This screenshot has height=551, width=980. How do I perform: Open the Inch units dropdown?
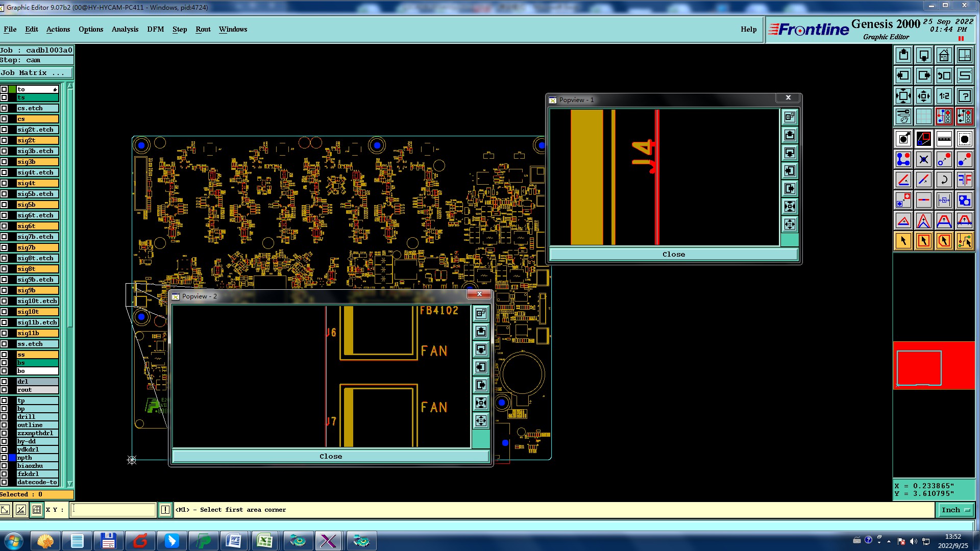955,510
